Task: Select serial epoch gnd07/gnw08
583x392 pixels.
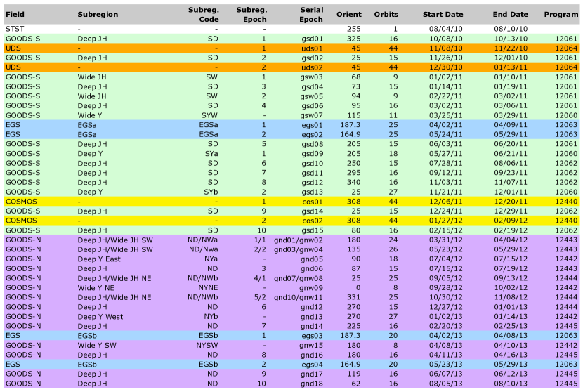Action: 299,278
